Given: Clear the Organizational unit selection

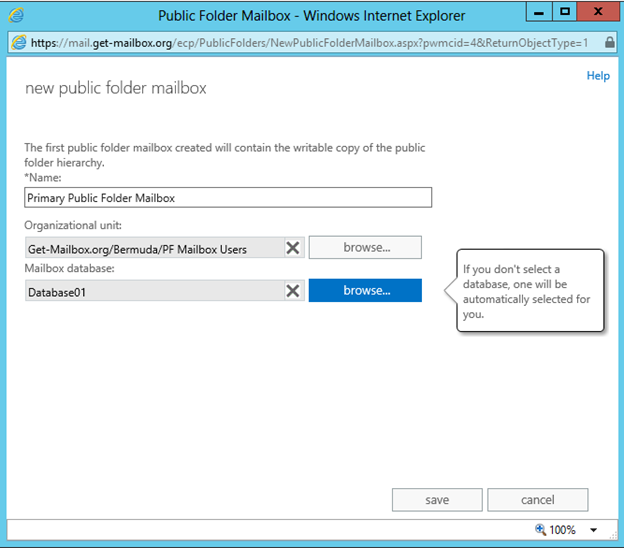Looking at the screenshot, I should [x=293, y=248].
